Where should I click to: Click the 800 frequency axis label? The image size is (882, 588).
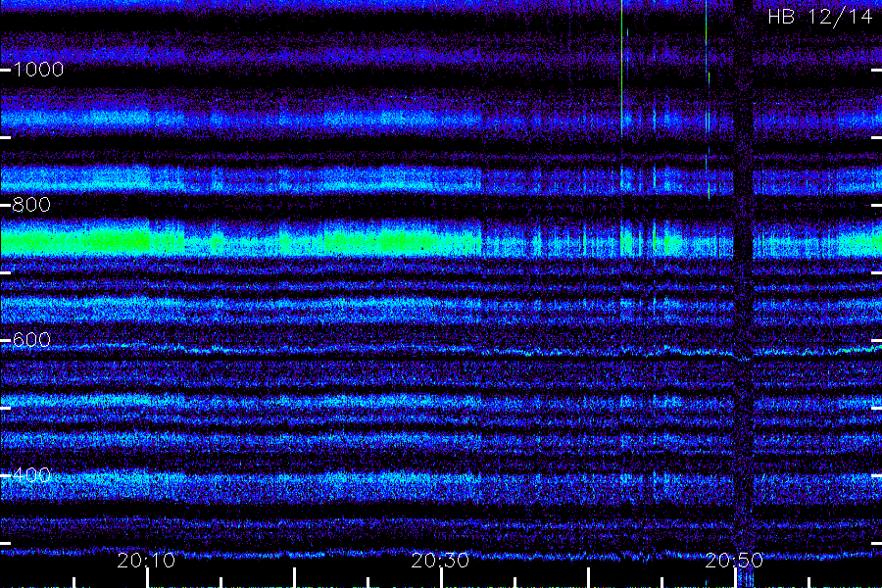point(31,205)
